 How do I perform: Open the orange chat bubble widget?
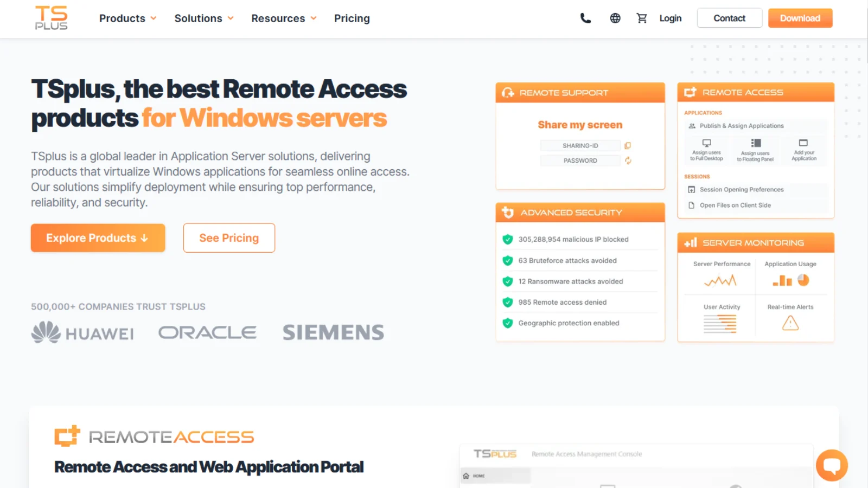click(832, 465)
